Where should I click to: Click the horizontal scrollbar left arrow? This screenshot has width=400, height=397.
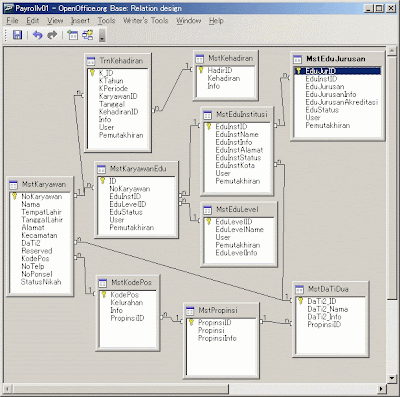(x=8, y=388)
